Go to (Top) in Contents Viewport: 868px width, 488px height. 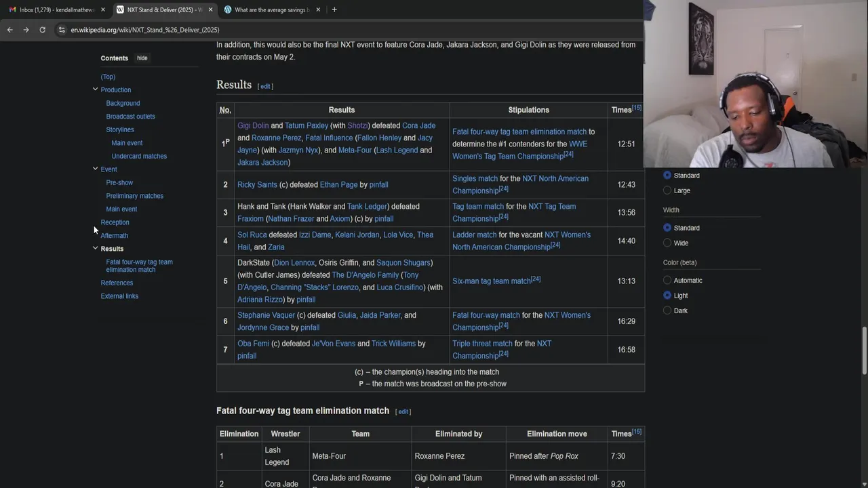(x=108, y=77)
